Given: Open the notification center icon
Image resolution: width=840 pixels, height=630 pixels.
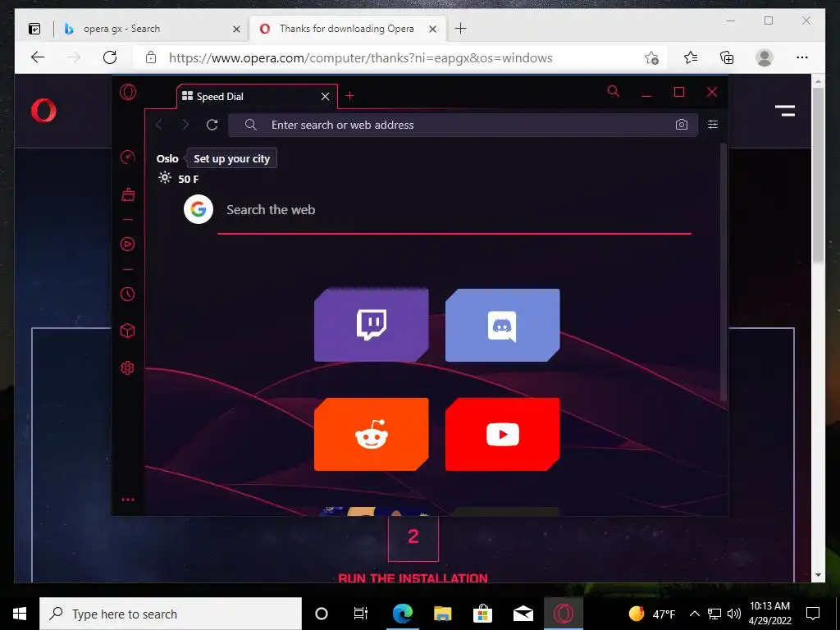Looking at the screenshot, I should (813, 614).
